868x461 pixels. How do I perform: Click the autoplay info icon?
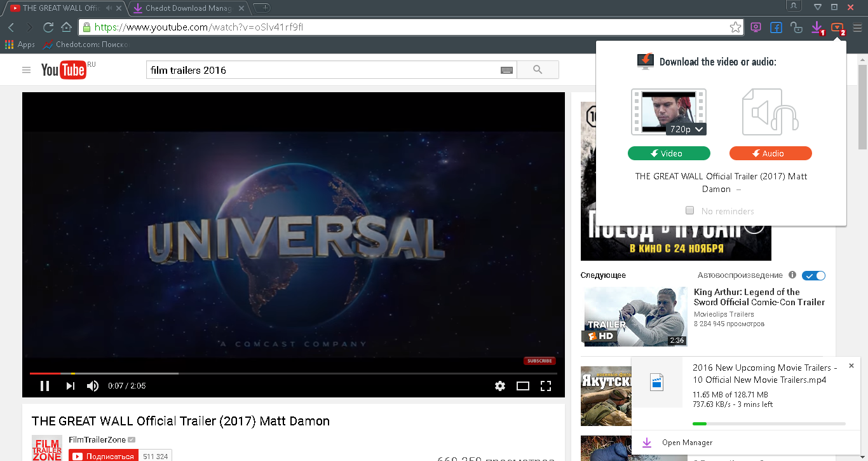coord(792,275)
